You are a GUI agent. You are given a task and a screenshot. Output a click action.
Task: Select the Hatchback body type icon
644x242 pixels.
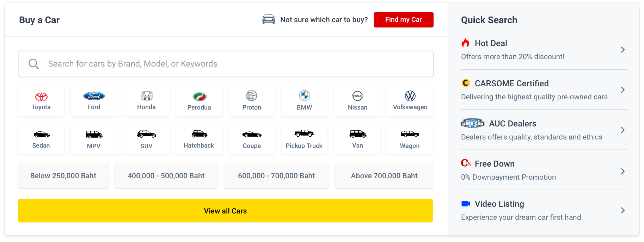(x=199, y=134)
